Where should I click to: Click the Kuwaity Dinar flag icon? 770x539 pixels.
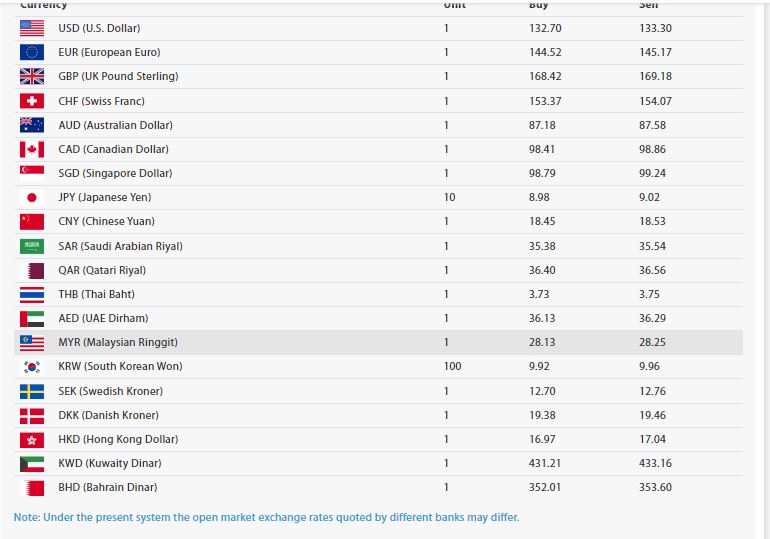click(32, 463)
